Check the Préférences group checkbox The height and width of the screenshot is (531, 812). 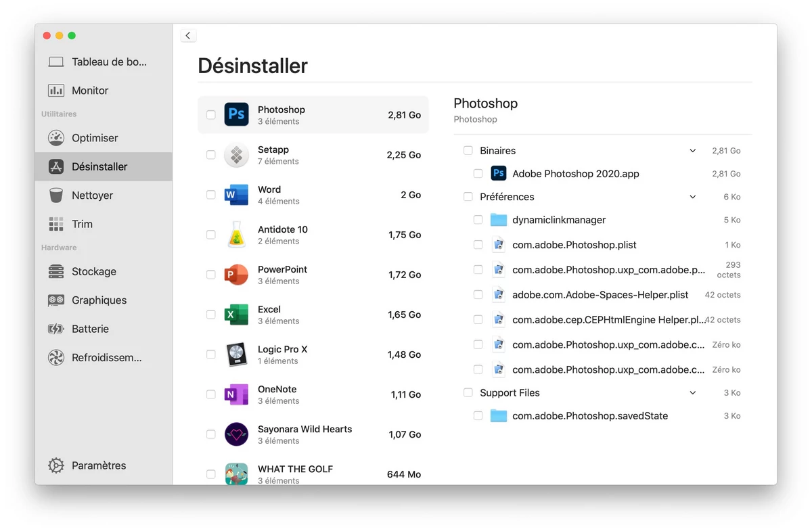[468, 196]
